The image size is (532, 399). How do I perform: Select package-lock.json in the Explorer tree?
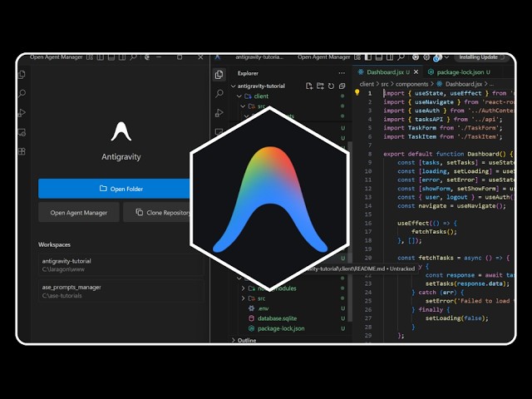281,329
